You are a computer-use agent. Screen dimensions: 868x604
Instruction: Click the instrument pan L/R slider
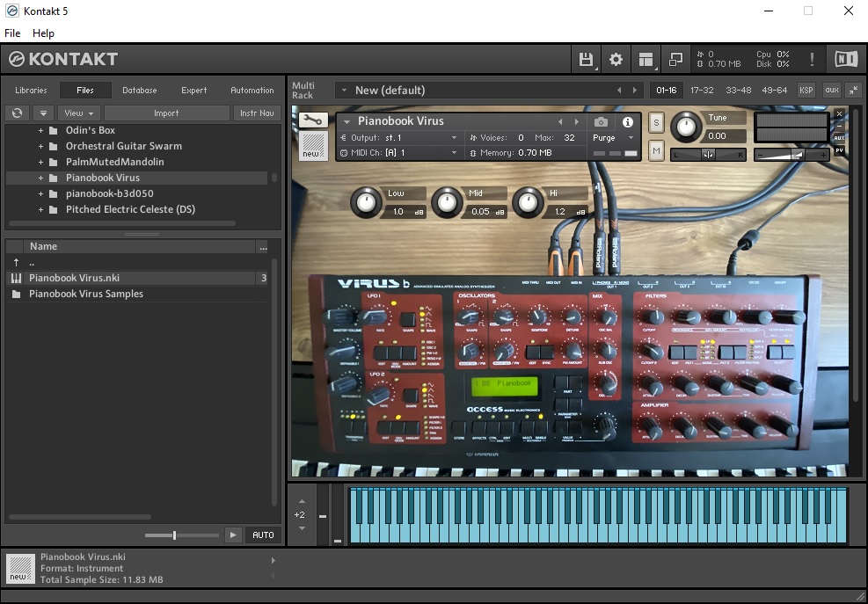pos(709,155)
